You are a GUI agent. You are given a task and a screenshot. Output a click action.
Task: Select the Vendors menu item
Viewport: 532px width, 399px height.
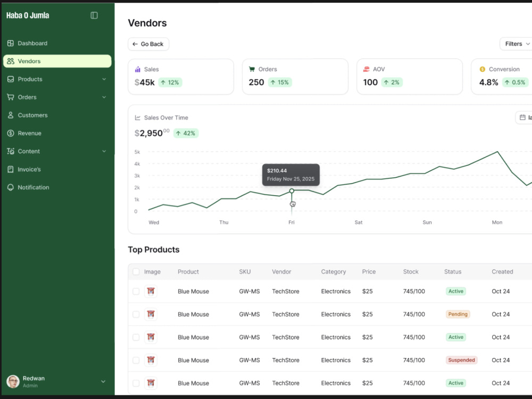coord(57,61)
